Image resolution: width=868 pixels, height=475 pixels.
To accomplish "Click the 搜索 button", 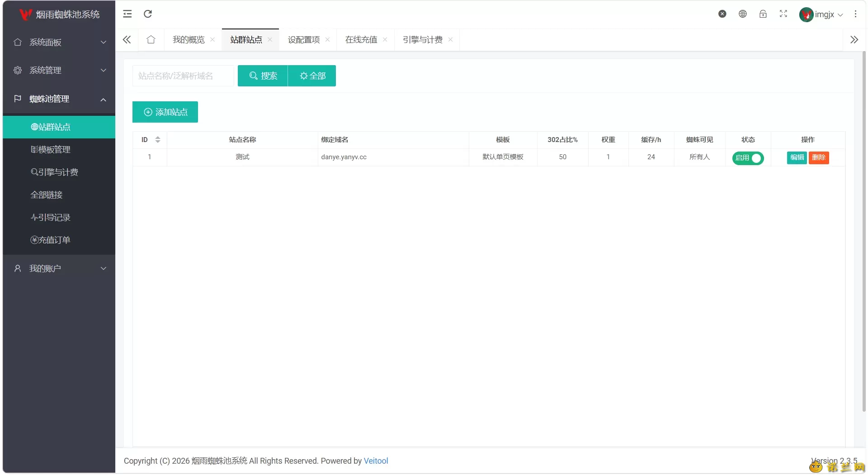I will click(x=263, y=76).
